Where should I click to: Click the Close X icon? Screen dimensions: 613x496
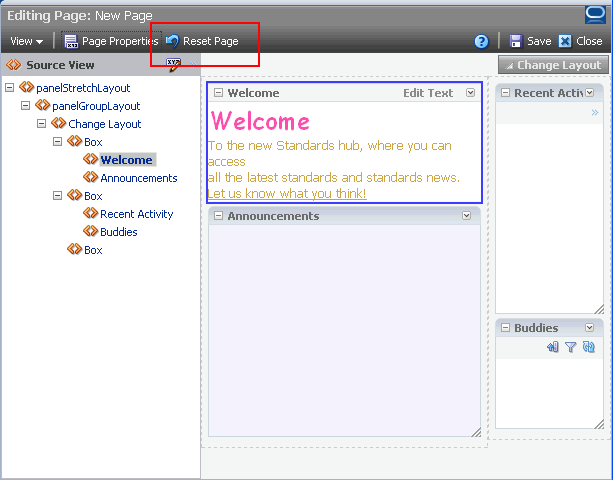[x=565, y=41]
